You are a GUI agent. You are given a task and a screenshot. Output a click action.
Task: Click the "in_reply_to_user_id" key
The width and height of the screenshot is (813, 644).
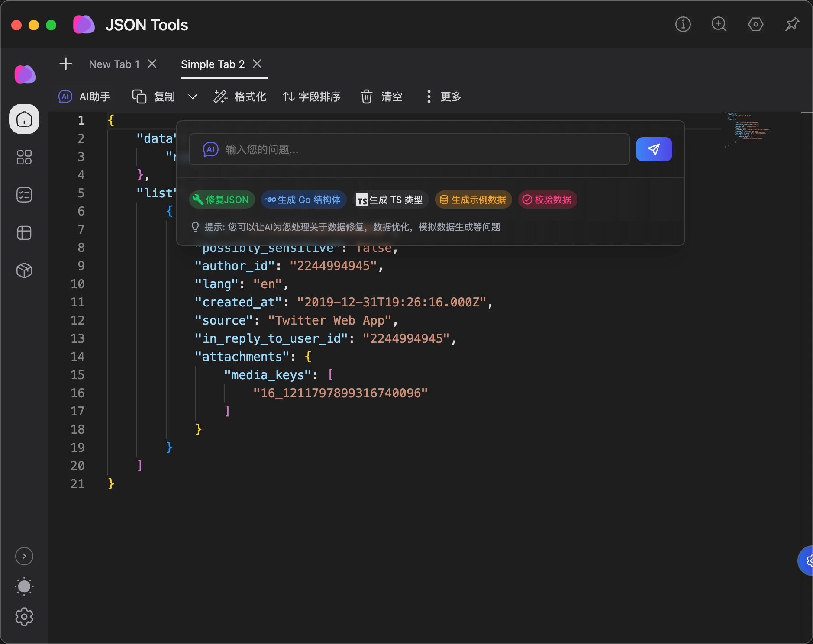coord(271,338)
